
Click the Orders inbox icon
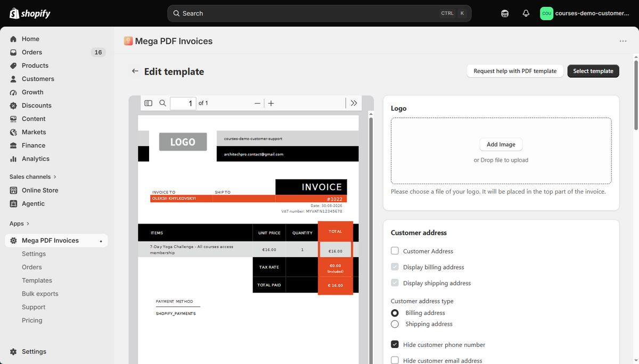tap(13, 52)
